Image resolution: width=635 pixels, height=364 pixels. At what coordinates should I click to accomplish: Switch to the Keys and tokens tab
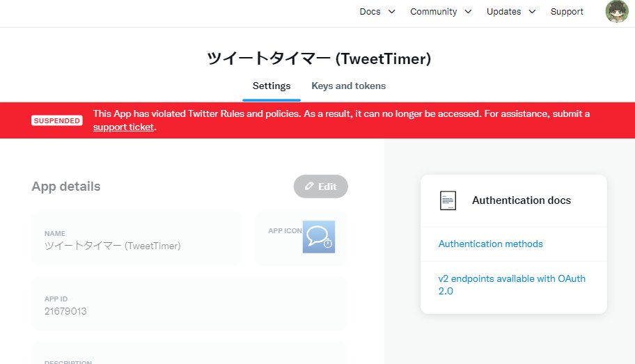click(x=348, y=86)
